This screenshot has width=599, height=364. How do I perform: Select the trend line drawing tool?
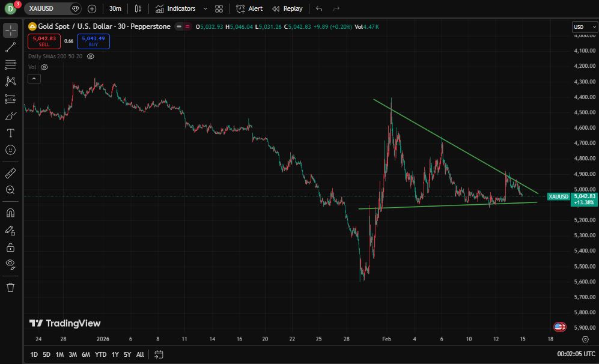(x=11, y=47)
